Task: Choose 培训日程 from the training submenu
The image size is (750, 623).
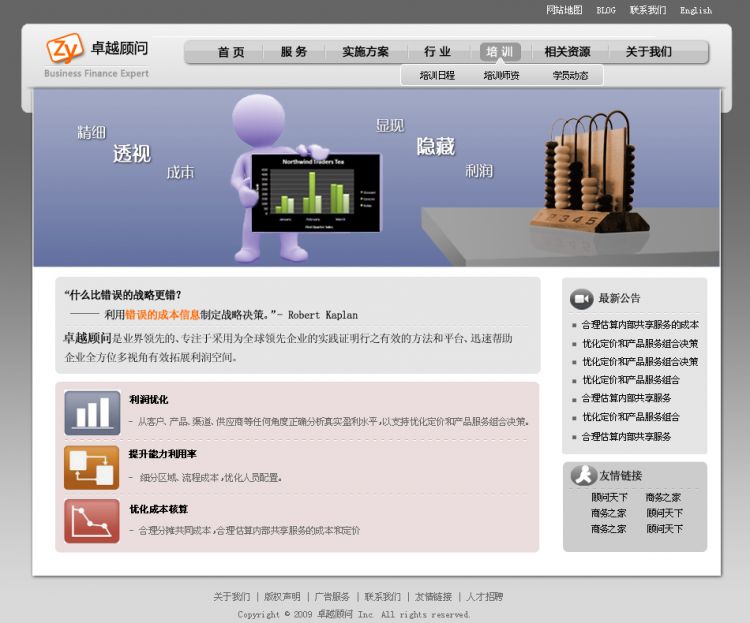Action: 437,75
